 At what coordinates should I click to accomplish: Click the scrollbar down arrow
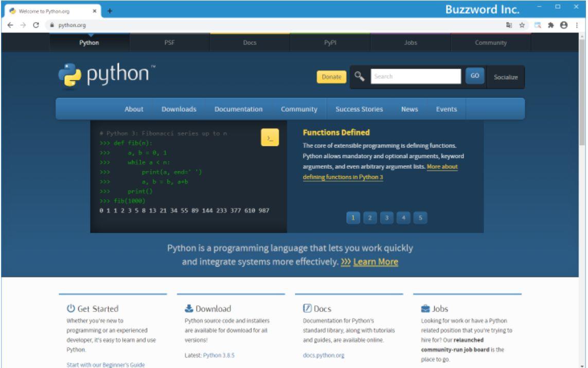582,365
